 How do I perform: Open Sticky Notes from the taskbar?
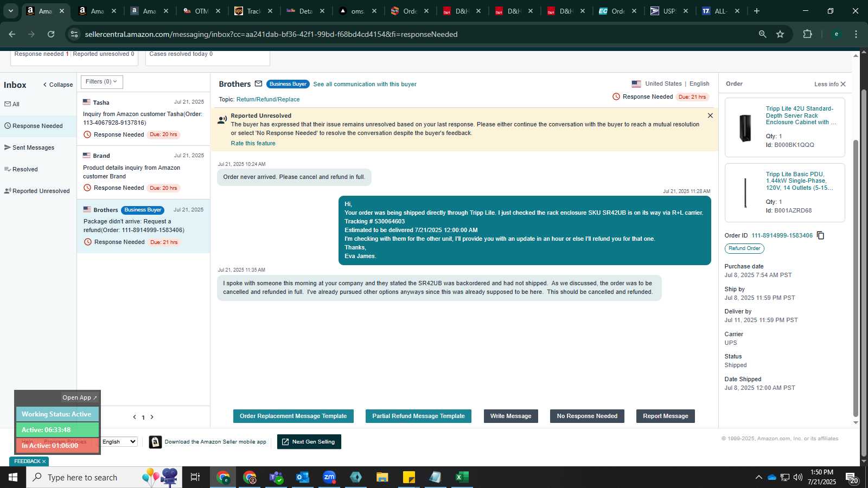(x=409, y=477)
